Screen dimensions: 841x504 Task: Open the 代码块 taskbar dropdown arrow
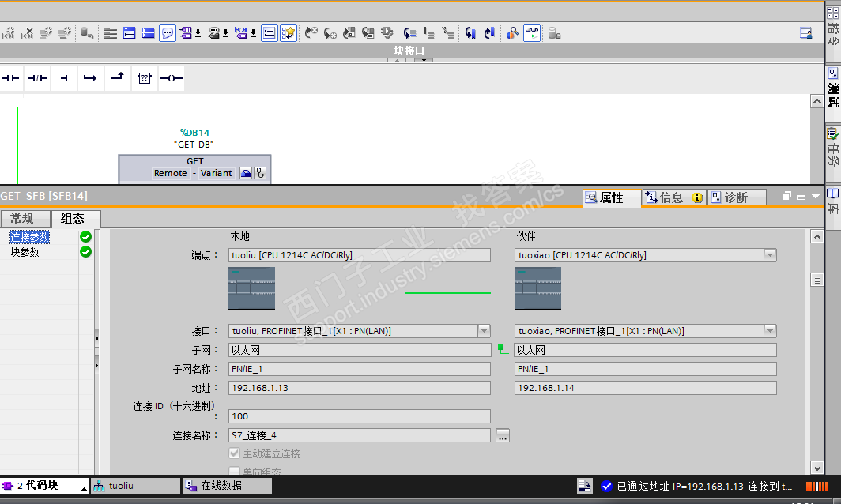84,488
